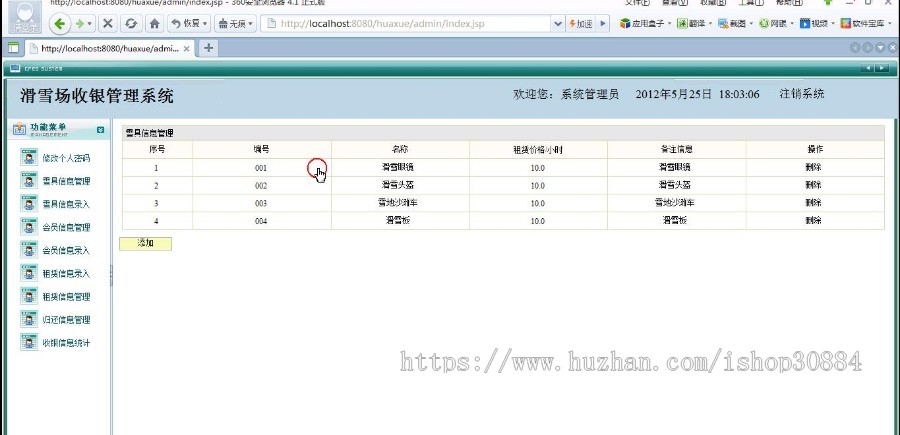
Task: Click 滑雪头盔 in the 名称 column
Action: coord(399,185)
